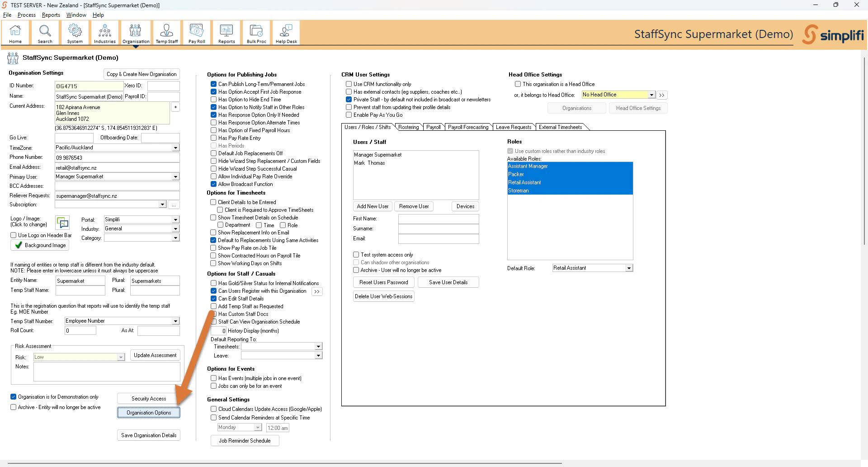Switch to the External Timesheets tab
The height and width of the screenshot is (467, 868).
561,127
